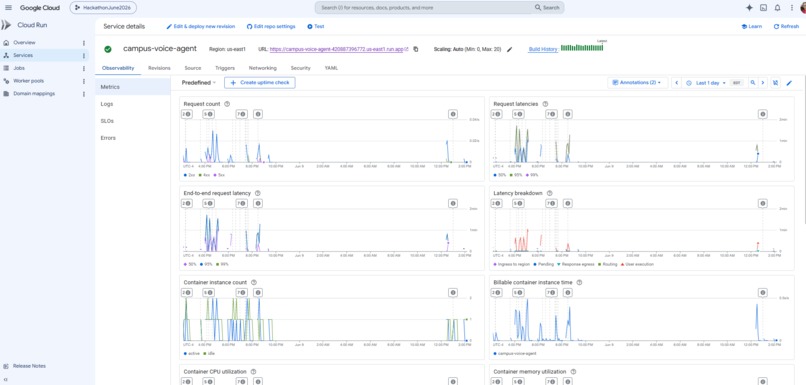Switch to the YAML tab

coord(331,68)
